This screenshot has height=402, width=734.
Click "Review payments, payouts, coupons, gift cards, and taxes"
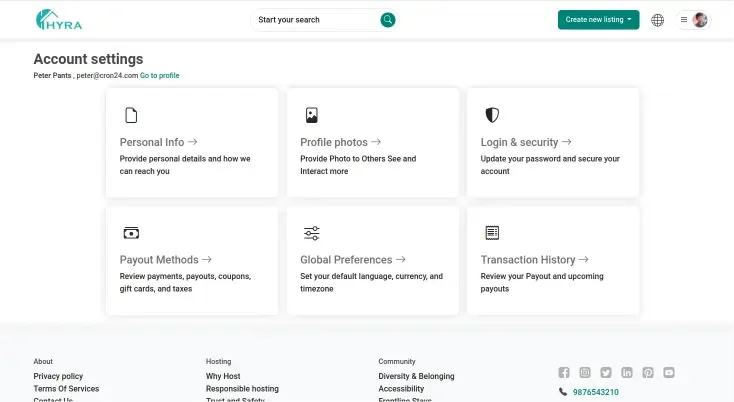(185, 282)
